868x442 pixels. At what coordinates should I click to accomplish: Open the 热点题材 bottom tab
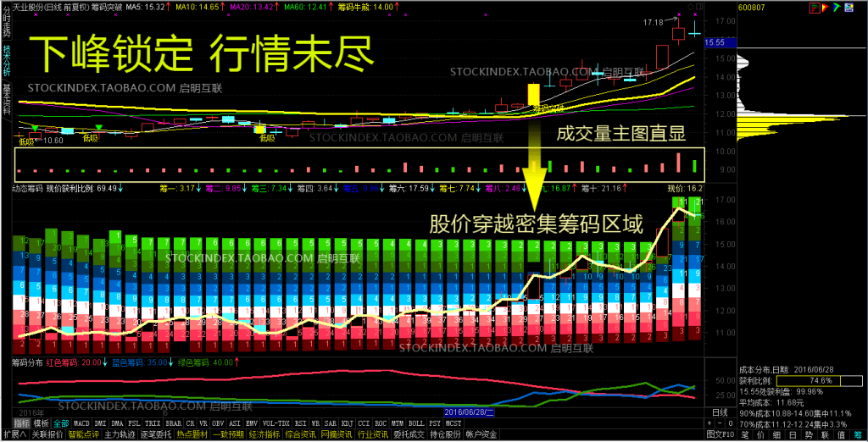click(192, 435)
